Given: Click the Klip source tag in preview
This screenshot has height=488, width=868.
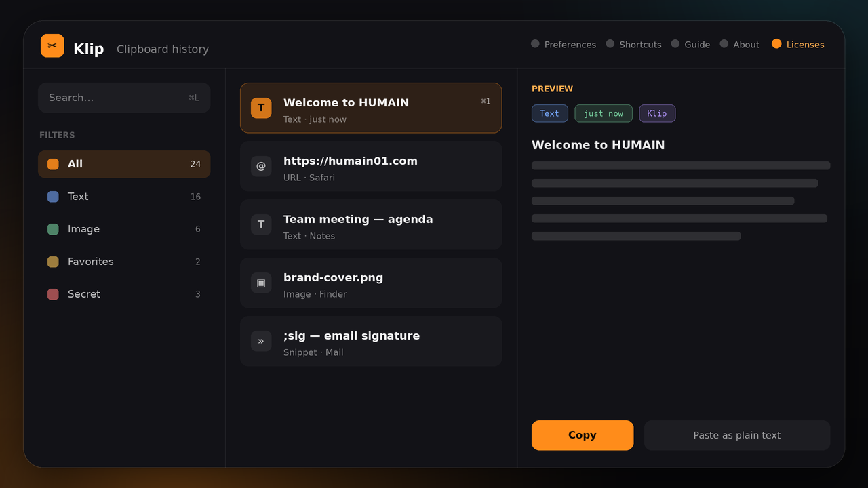Looking at the screenshot, I should click(657, 113).
